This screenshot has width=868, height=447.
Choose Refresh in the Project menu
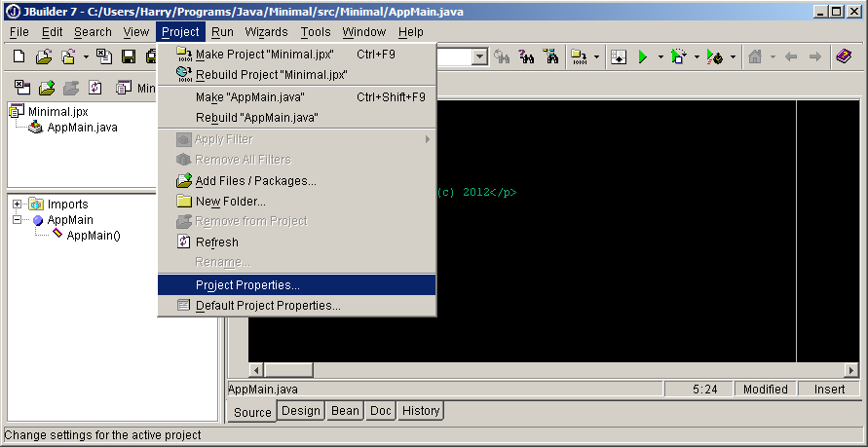point(297,242)
